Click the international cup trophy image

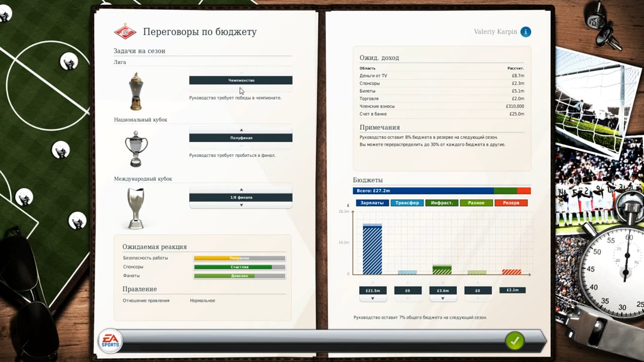(136, 208)
